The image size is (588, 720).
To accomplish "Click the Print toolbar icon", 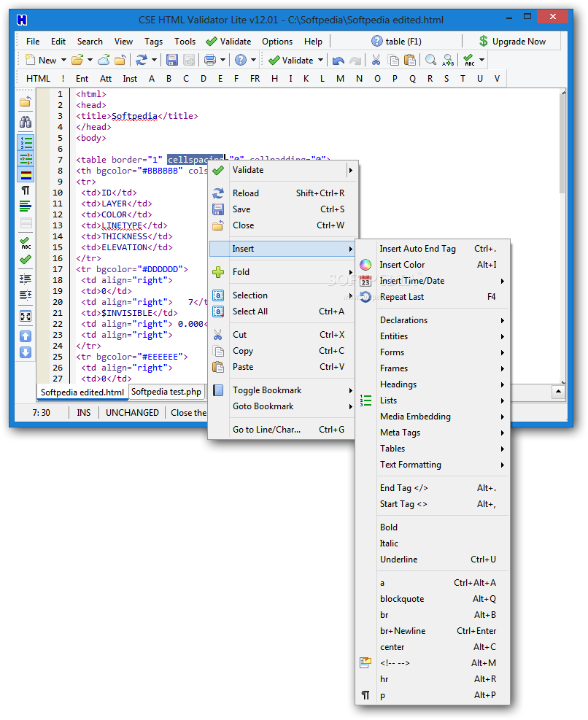I will (x=212, y=60).
